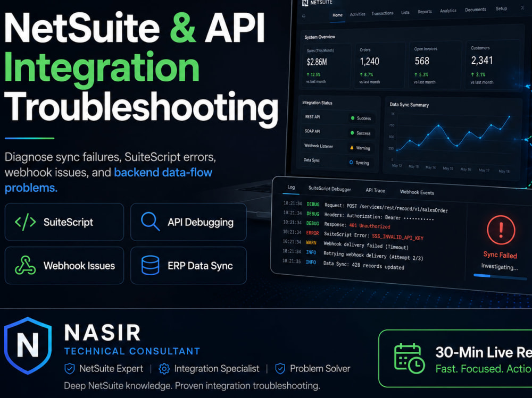
Task: Click the ERP Data Sync feature button
Action: (189, 266)
